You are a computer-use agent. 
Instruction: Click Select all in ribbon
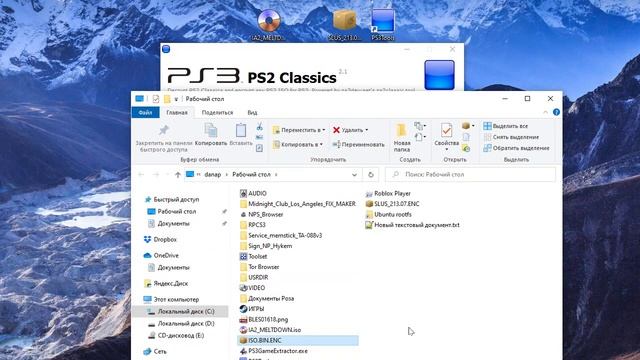[506, 126]
